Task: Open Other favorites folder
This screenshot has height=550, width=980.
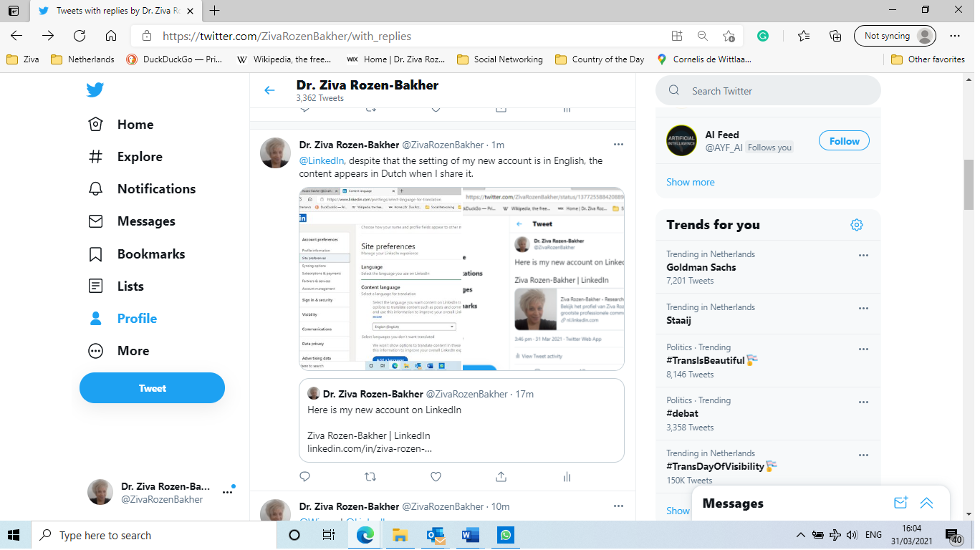Action: (x=928, y=59)
